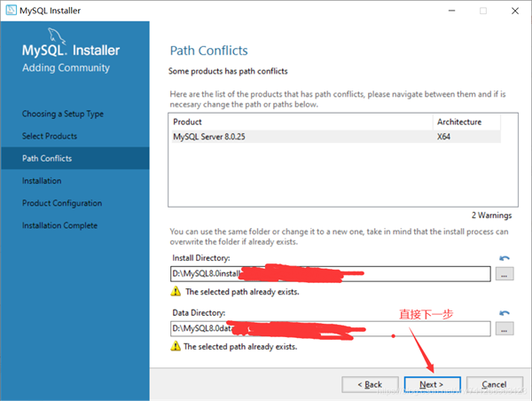Select the Installation Complete step
The image size is (532, 401).
pyautogui.click(x=59, y=225)
